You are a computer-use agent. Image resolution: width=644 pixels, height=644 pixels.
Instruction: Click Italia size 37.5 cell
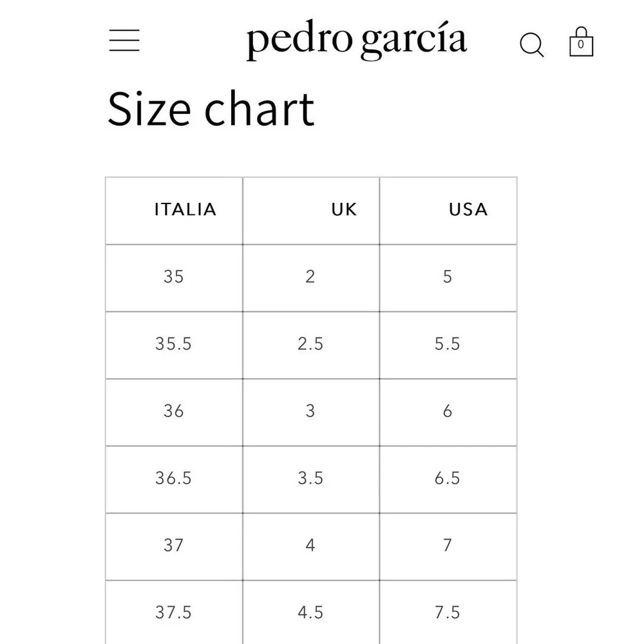pyautogui.click(x=174, y=612)
